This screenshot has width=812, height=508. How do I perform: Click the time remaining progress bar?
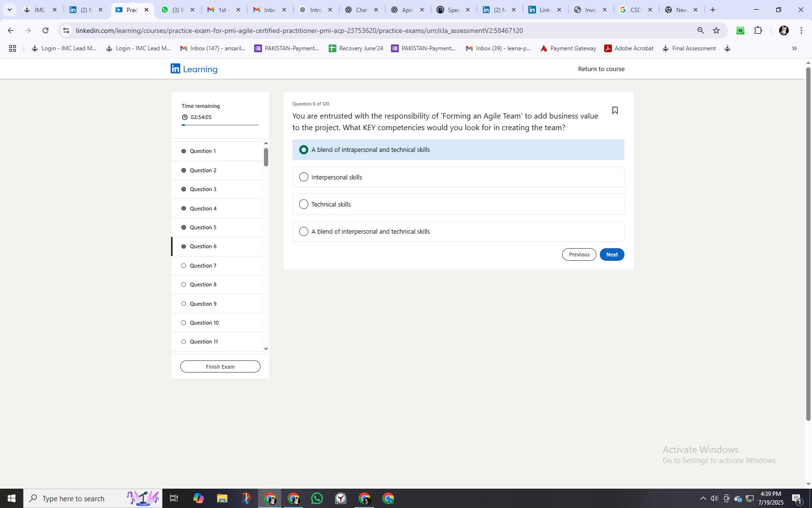220,125
